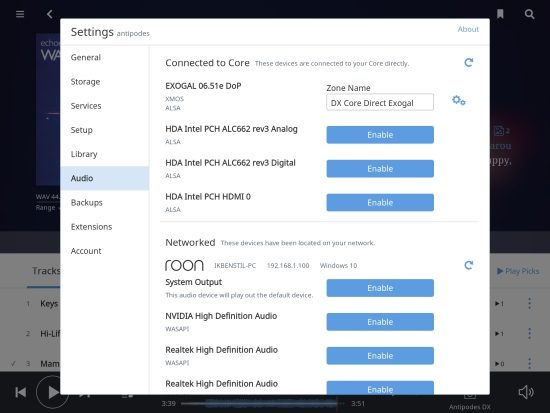Refresh the Connected to Core device list
Screen dimensions: 550x413
pos(469,62)
